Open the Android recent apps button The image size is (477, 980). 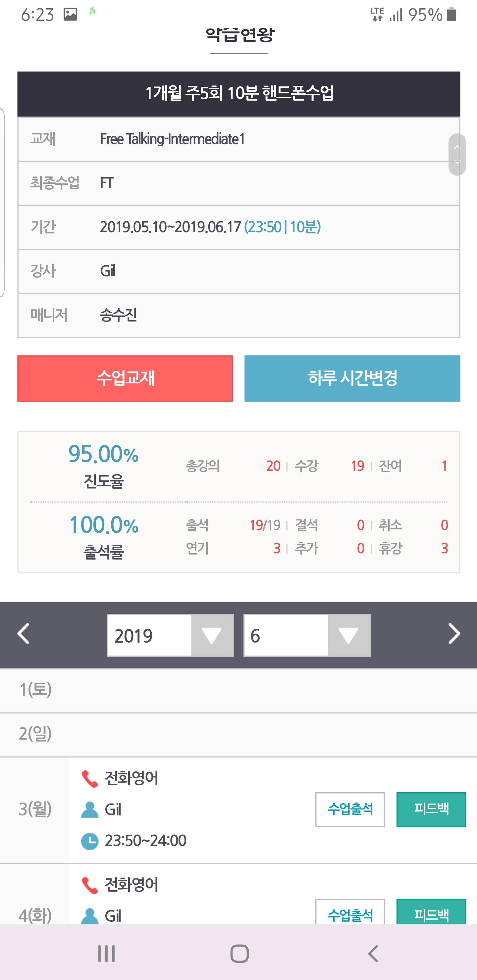tap(107, 954)
